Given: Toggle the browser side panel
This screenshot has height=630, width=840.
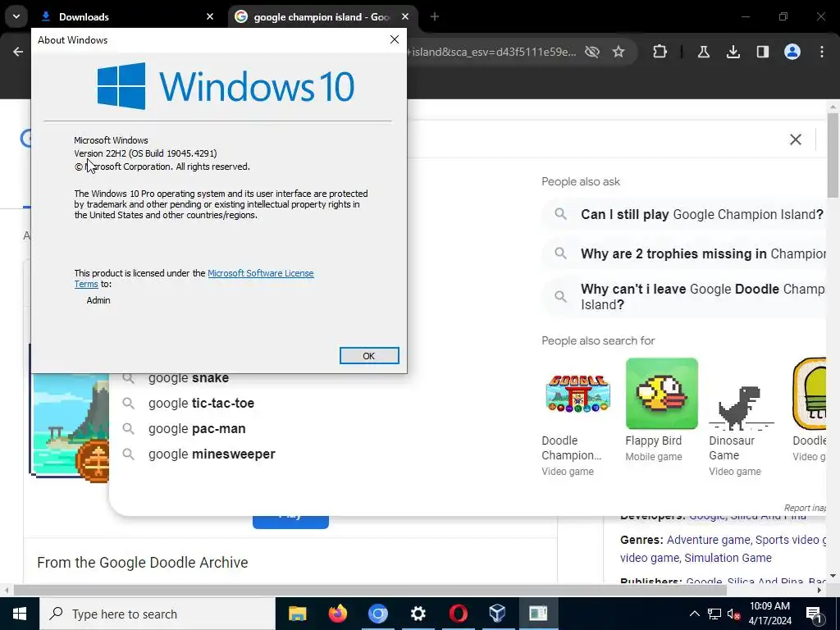Looking at the screenshot, I should coord(762,52).
